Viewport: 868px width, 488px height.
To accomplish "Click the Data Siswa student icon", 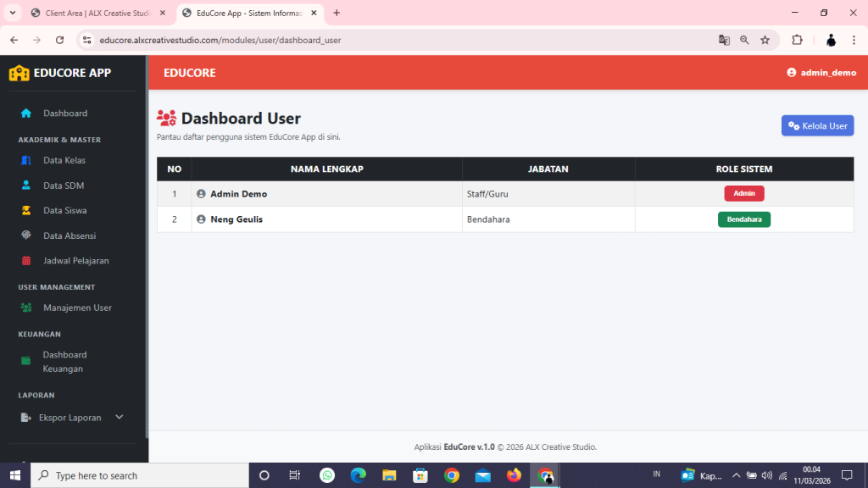I will (x=25, y=210).
